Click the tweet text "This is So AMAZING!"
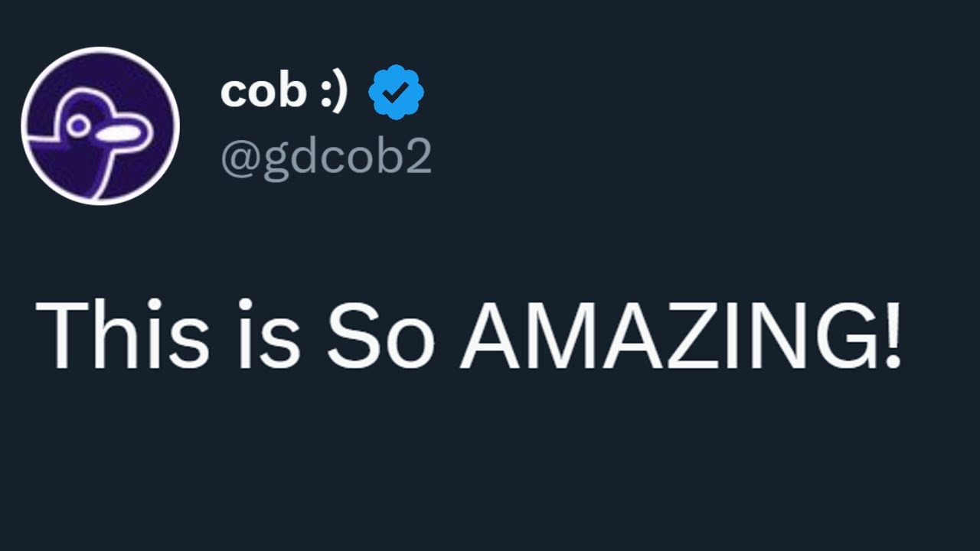Image resolution: width=980 pixels, height=551 pixels. tap(469, 334)
